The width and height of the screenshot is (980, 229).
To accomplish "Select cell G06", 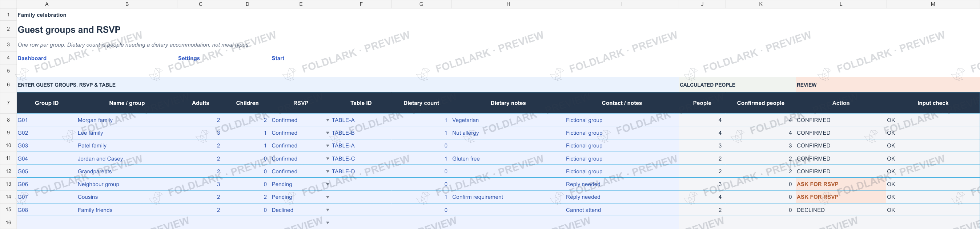I will (x=47, y=184).
